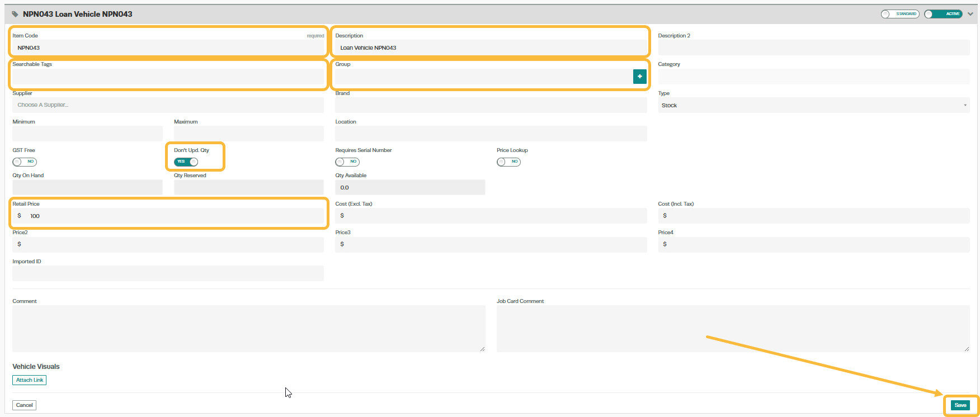Click the Save button
The width and height of the screenshot is (980, 417).
[x=960, y=405]
